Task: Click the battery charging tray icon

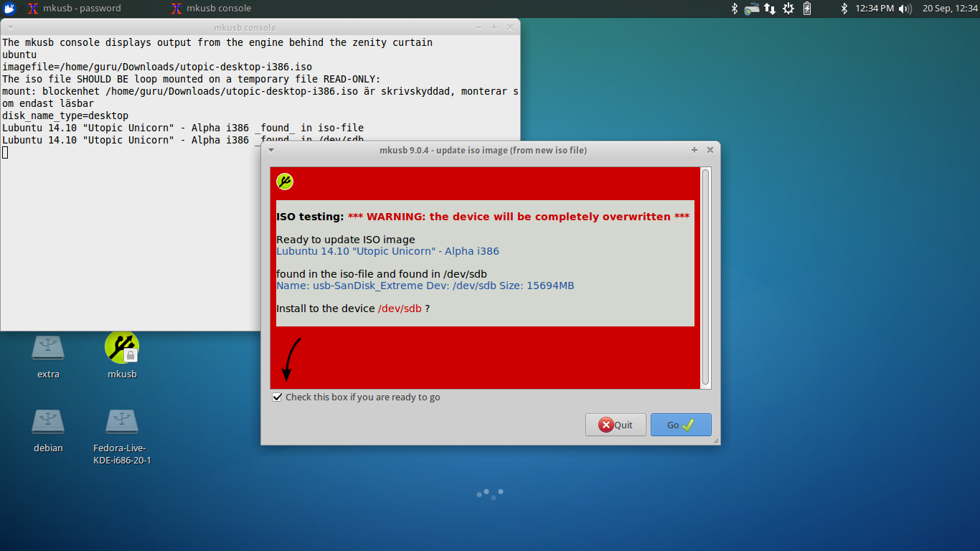Action: click(807, 9)
